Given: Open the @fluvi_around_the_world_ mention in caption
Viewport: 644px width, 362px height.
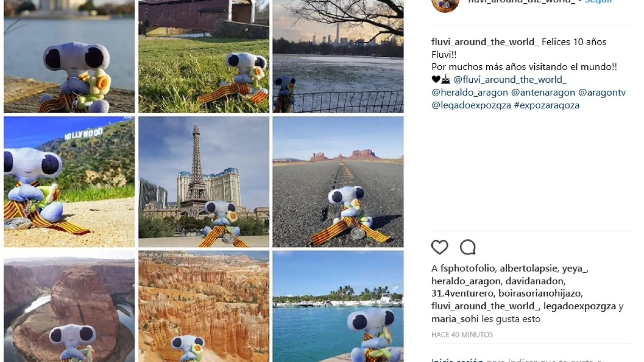Looking at the screenshot, I should point(510,80).
